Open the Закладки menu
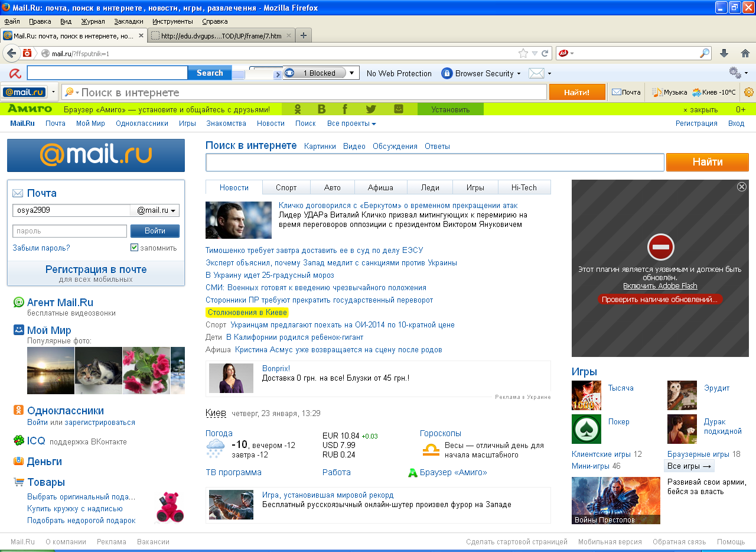 click(129, 21)
